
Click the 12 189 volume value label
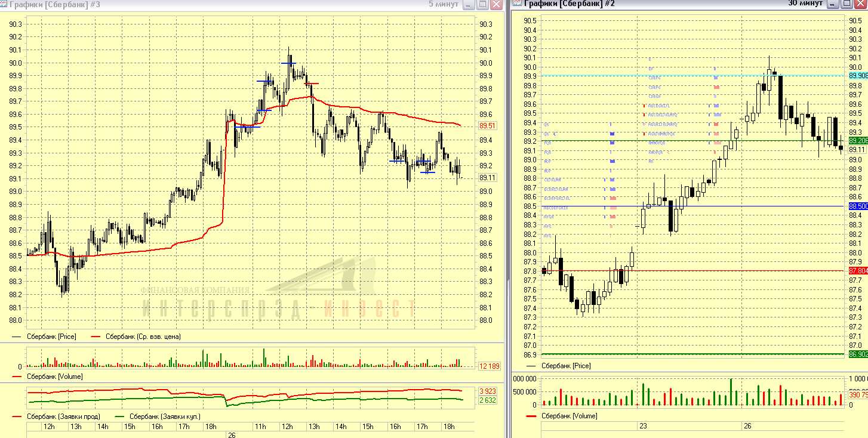(x=489, y=366)
